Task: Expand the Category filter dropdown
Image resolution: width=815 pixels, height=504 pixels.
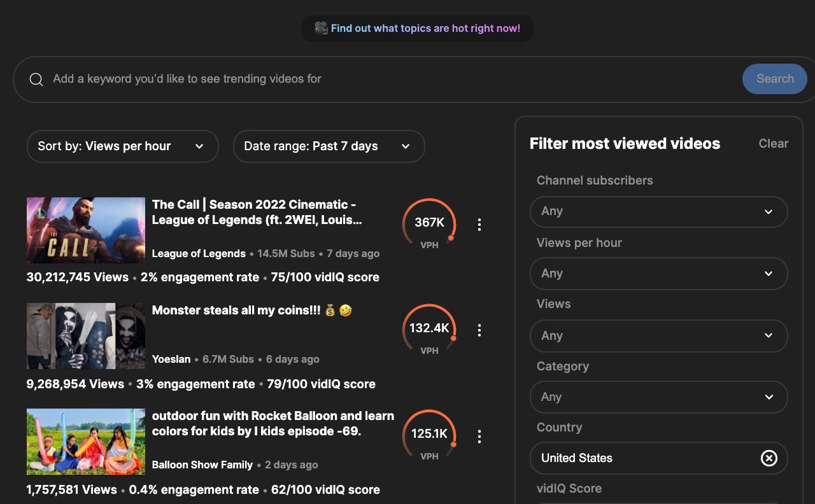Action: pos(658,397)
